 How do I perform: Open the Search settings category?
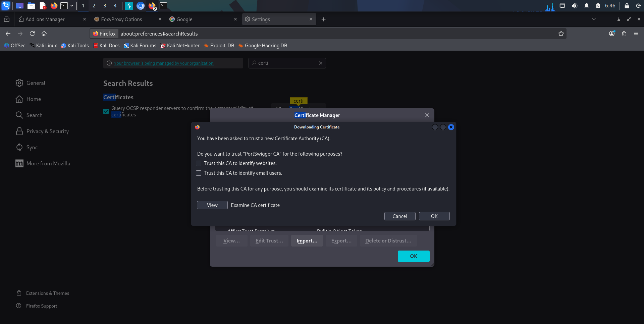click(x=29, y=115)
